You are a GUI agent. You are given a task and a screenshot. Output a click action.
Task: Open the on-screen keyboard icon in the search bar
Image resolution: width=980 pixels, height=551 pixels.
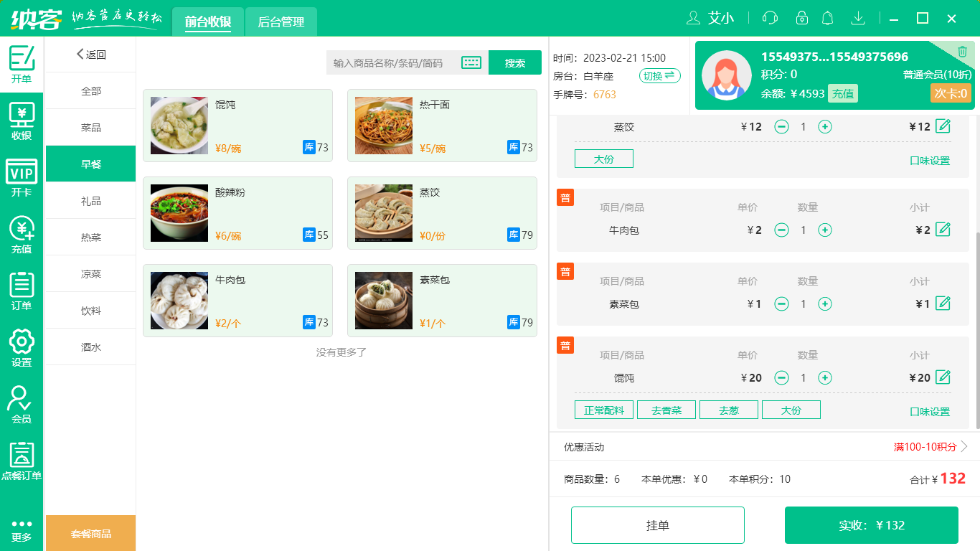click(x=471, y=62)
